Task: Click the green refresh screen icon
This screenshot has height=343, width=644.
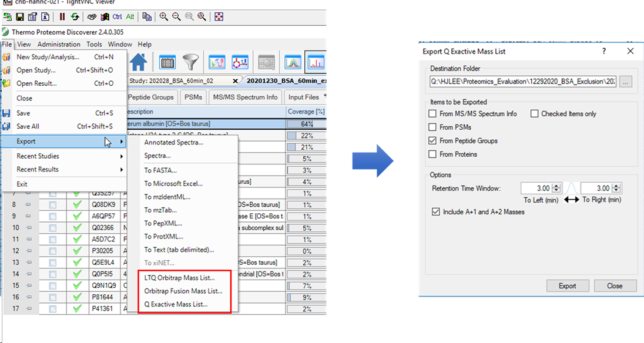Action: click(x=75, y=17)
